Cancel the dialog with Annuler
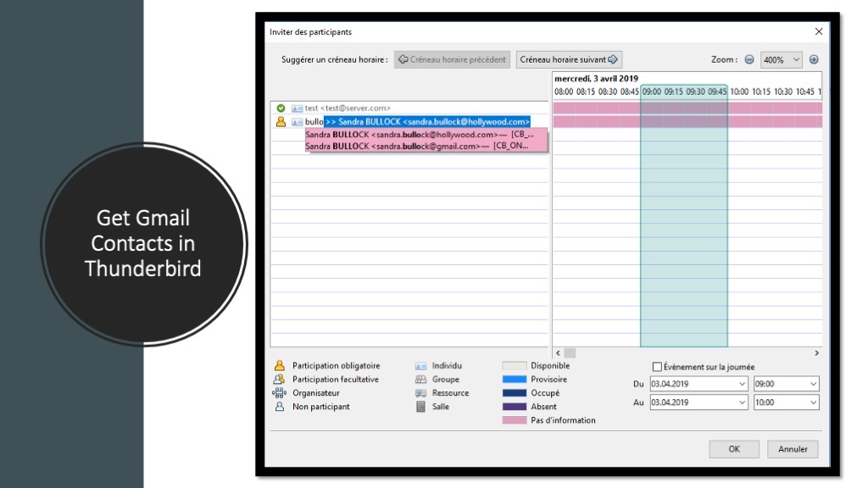The width and height of the screenshot is (868, 488). click(793, 449)
